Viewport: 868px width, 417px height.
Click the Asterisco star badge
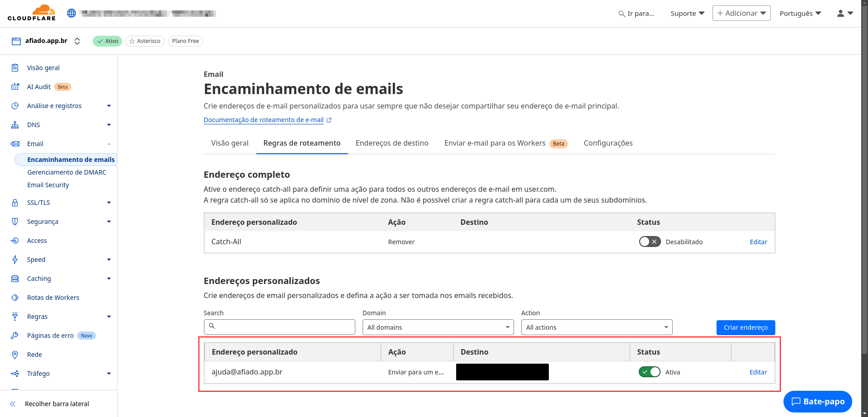[145, 41]
